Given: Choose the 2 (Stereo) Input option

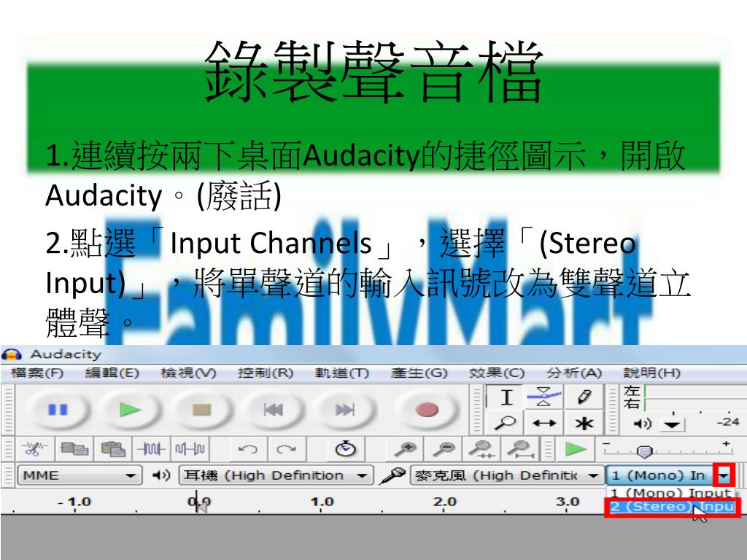Looking at the screenshot, I should coord(672,507).
